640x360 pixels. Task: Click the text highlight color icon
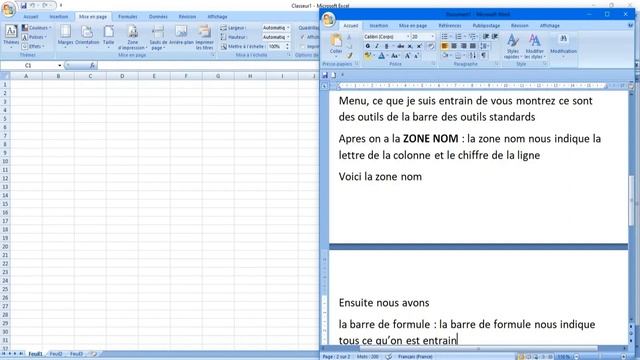368,56
